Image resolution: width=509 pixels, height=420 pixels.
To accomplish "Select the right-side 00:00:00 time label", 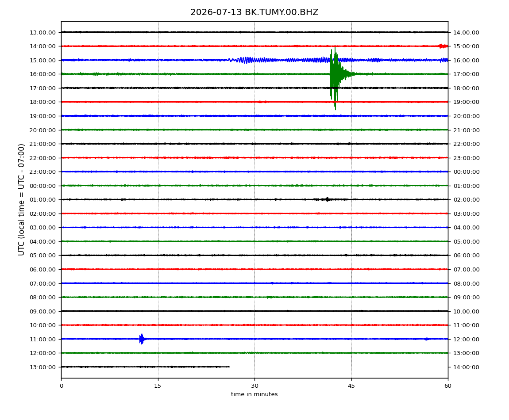I will click(467, 172).
